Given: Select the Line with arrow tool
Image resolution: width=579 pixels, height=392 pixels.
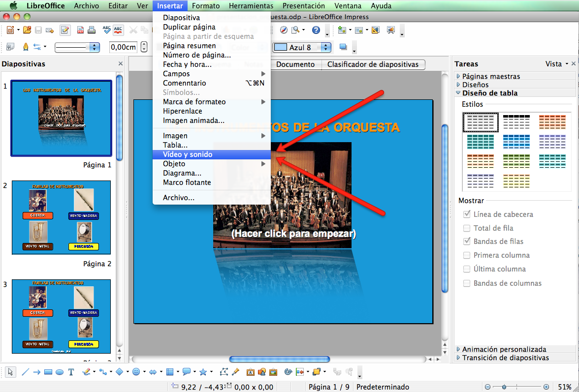Looking at the screenshot, I should coord(36,372).
